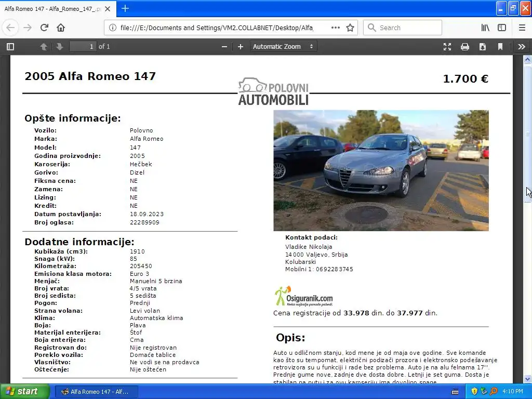Download the PDF file

point(483,46)
